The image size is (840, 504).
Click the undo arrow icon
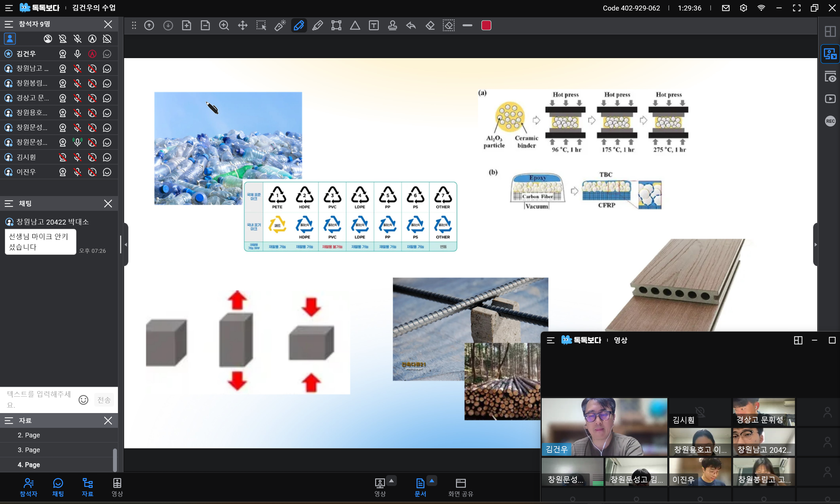(411, 26)
